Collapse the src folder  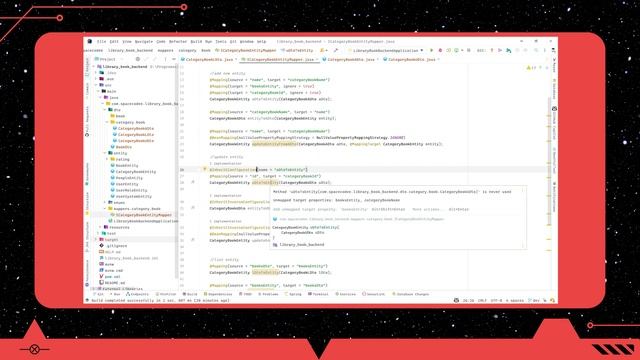click(x=96, y=85)
